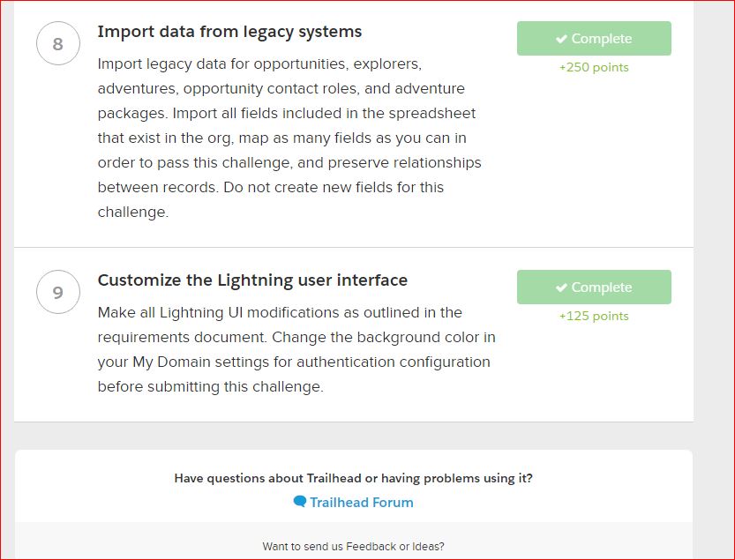Select the "Import data from legacy systems" heading
This screenshot has width=735, height=560.
tap(229, 32)
